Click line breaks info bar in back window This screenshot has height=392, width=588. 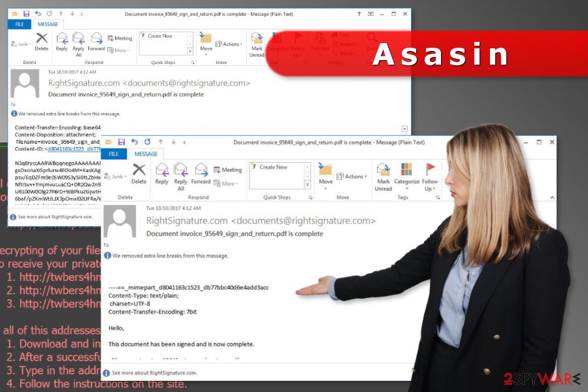pos(65,114)
